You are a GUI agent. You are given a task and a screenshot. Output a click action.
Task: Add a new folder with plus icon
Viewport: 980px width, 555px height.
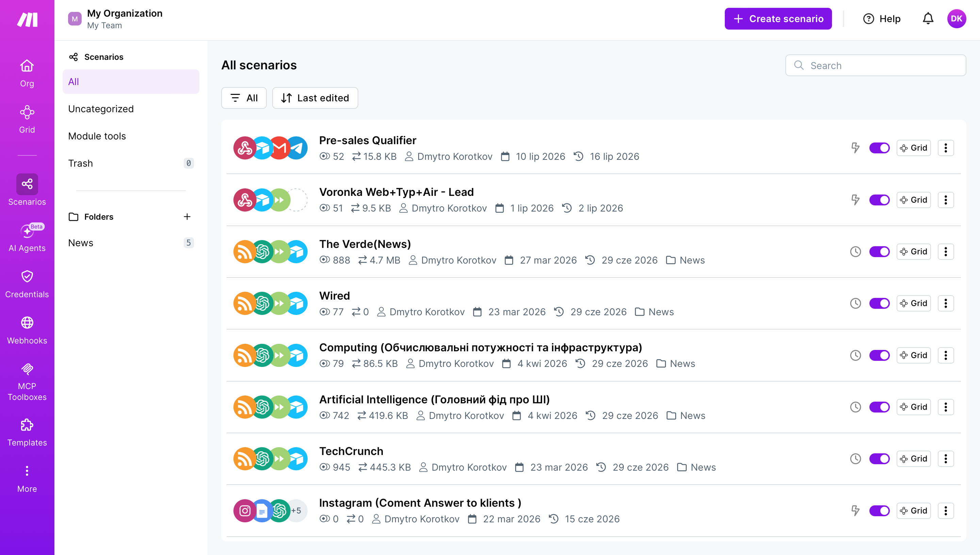187,217
